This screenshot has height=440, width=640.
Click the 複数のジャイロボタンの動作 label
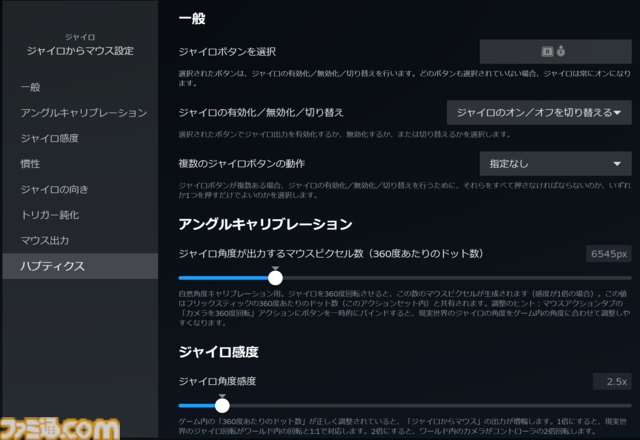click(242, 164)
